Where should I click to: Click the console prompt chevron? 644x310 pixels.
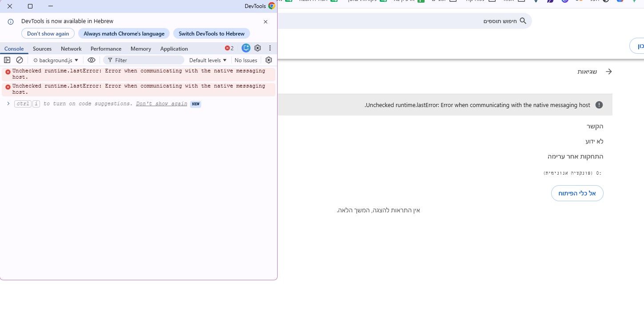pos(8,103)
